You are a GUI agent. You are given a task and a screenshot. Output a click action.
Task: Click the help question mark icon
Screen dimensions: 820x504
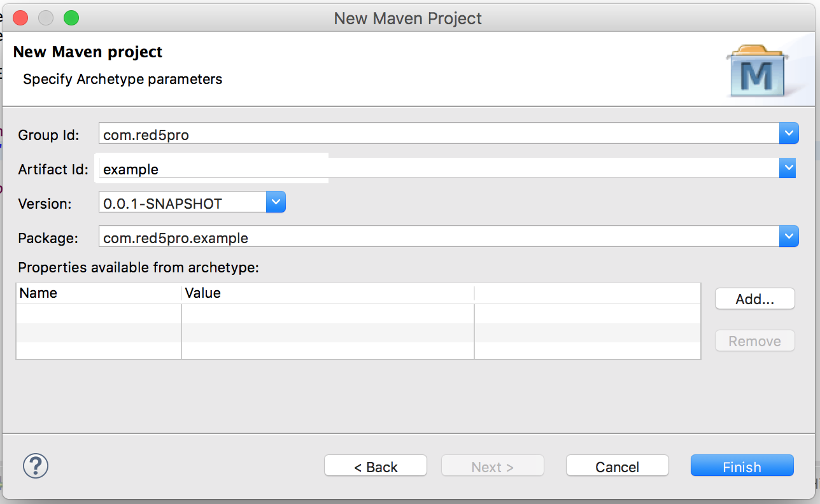(36, 466)
